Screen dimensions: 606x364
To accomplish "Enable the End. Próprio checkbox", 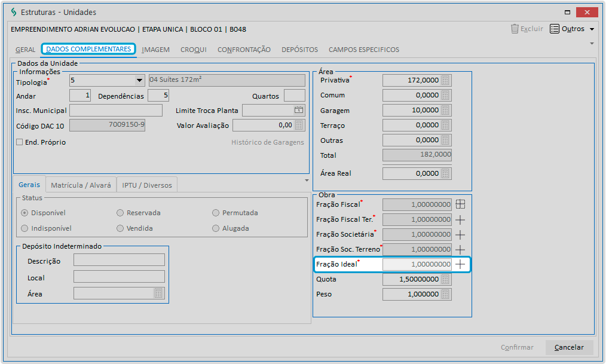I will [20, 142].
